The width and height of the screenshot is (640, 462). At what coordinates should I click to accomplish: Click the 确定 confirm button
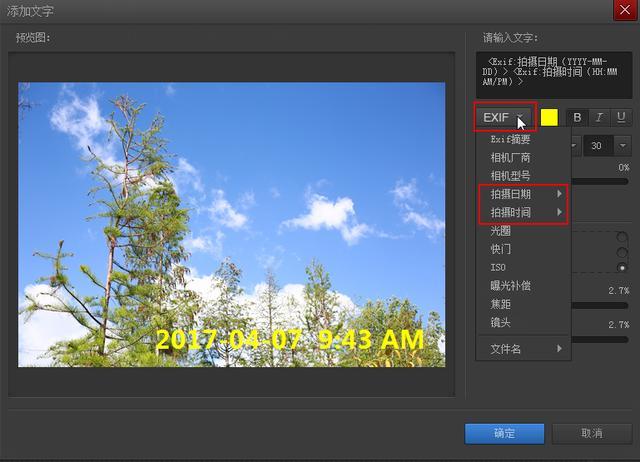coord(504,433)
